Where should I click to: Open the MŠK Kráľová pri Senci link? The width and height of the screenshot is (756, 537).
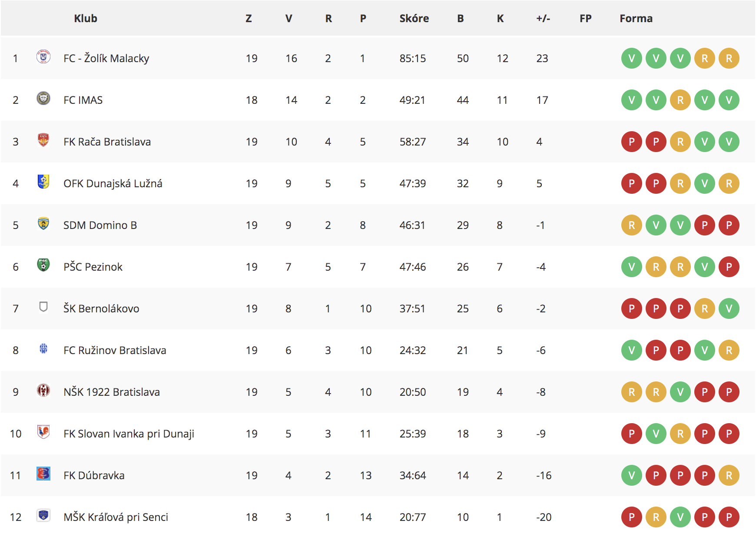(x=116, y=517)
